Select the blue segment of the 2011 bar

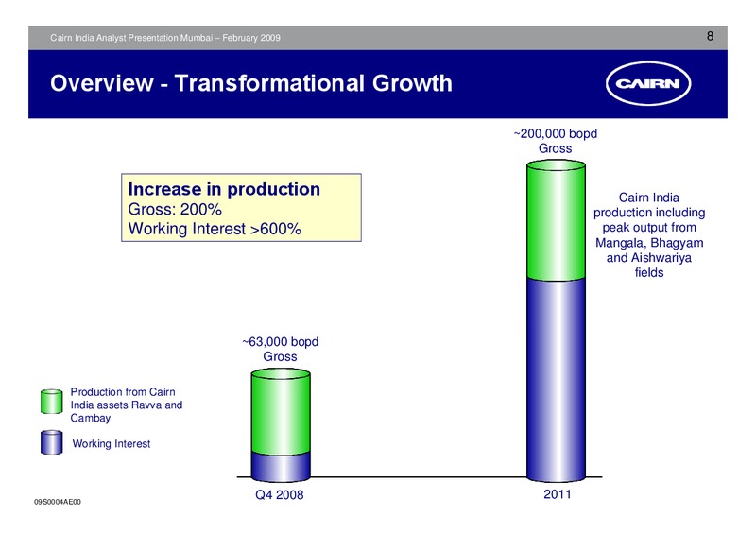[x=556, y=380]
